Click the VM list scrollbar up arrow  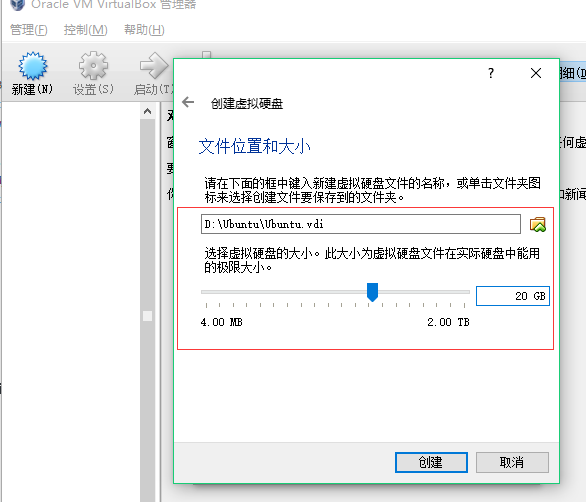pyautogui.click(x=148, y=111)
